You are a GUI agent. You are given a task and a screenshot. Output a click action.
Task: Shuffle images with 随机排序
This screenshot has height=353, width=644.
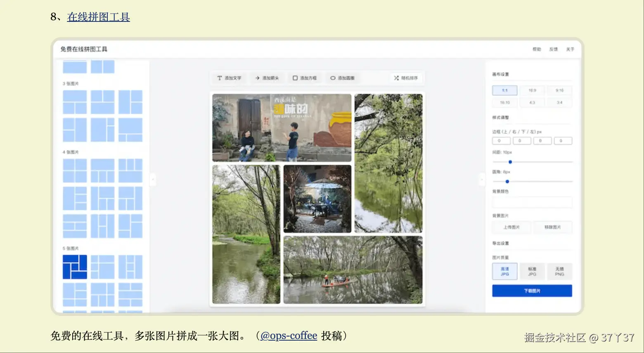(x=406, y=78)
